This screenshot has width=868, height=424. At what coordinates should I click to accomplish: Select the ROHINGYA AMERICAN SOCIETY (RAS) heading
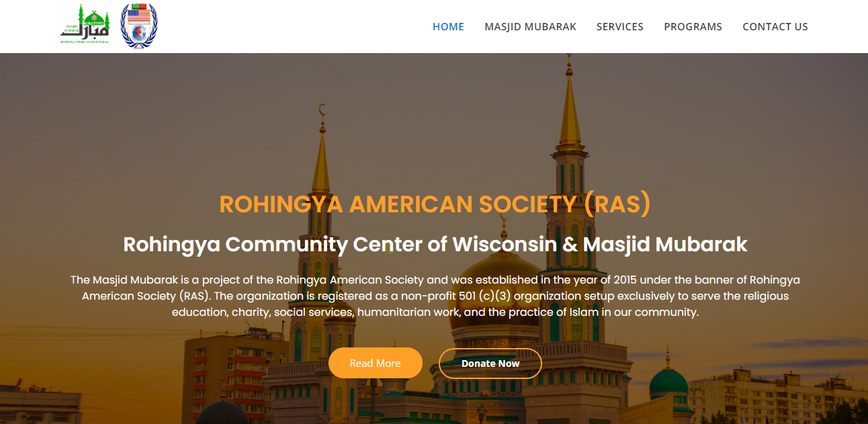coord(435,204)
